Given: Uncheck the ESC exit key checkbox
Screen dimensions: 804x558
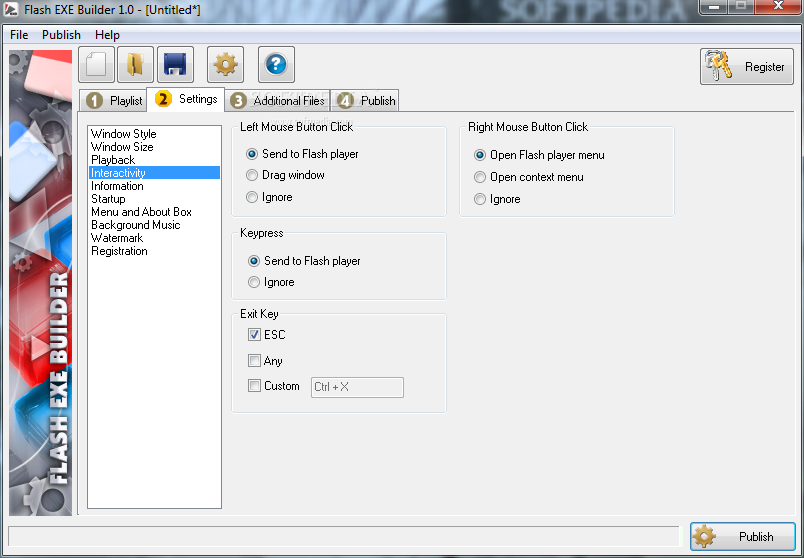Looking at the screenshot, I should point(254,335).
